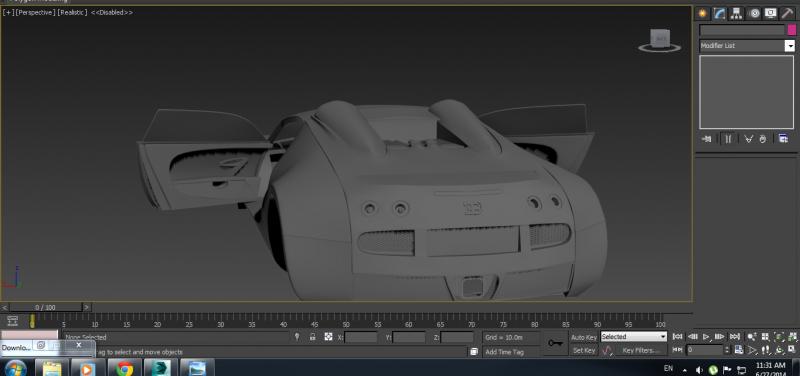Toggle Absolute/Offset transform mode icon

(328, 337)
